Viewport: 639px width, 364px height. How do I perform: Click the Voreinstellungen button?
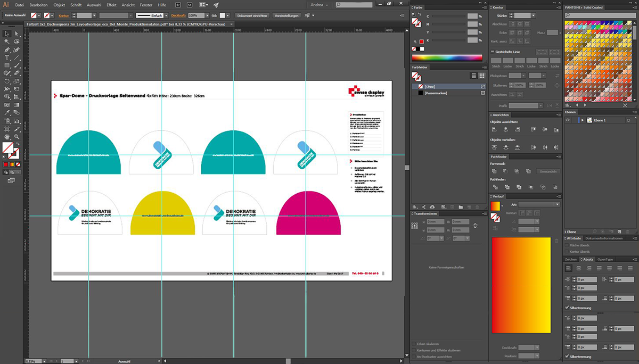286,16
